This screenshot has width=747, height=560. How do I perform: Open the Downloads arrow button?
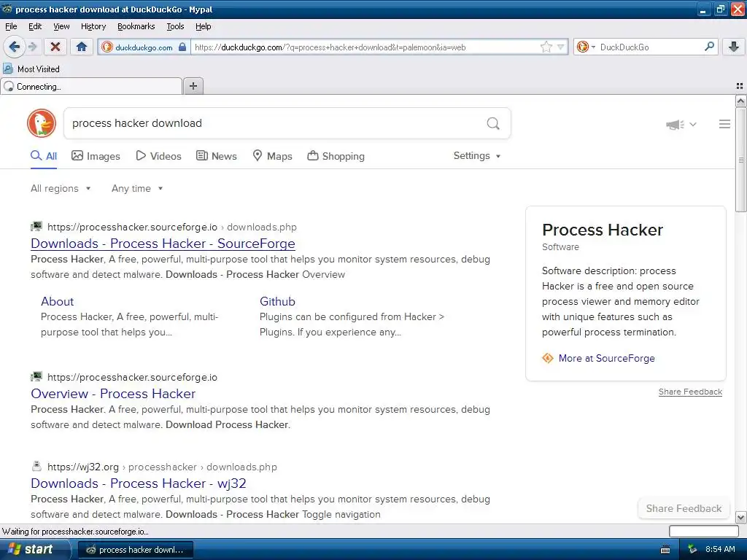pyautogui.click(x=734, y=47)
